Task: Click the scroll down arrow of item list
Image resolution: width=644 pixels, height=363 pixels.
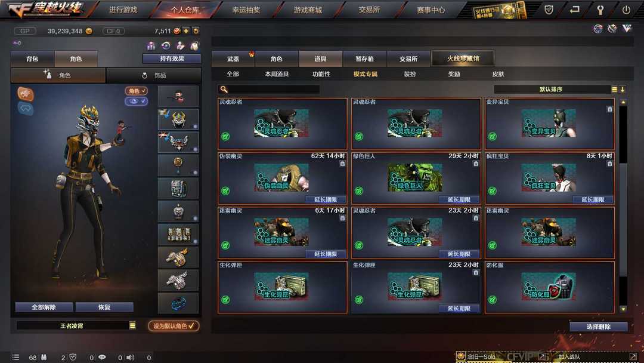Action: pos(623,309)
